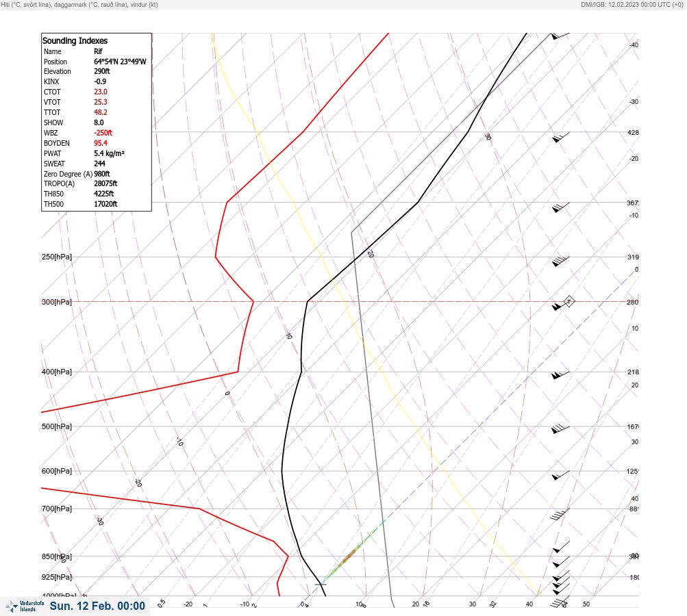Click the VTOT value 25.3
Image resolution: width=687 pixels, height=616 pixels.
[100, 102]
